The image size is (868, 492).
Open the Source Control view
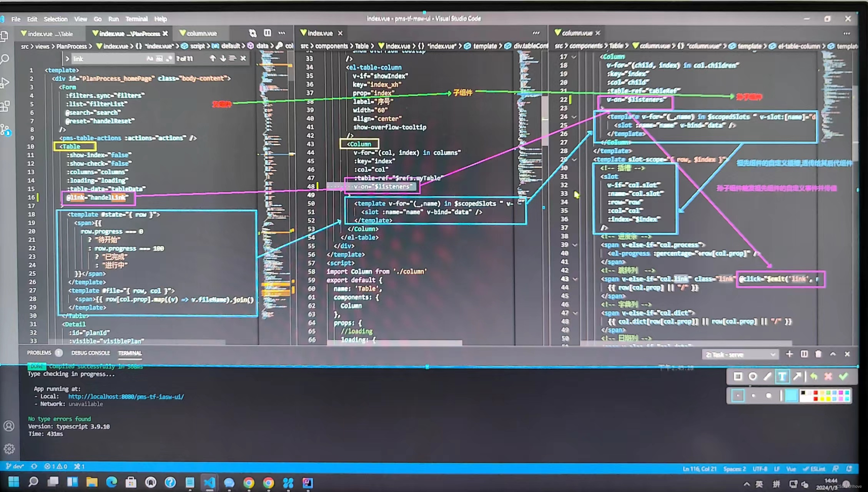(x=5, y=130)
